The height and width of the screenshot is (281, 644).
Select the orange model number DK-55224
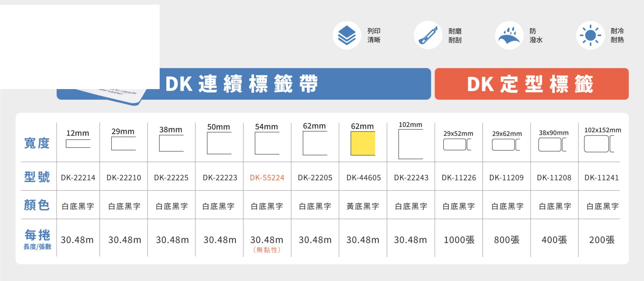(x=267, y=178)
